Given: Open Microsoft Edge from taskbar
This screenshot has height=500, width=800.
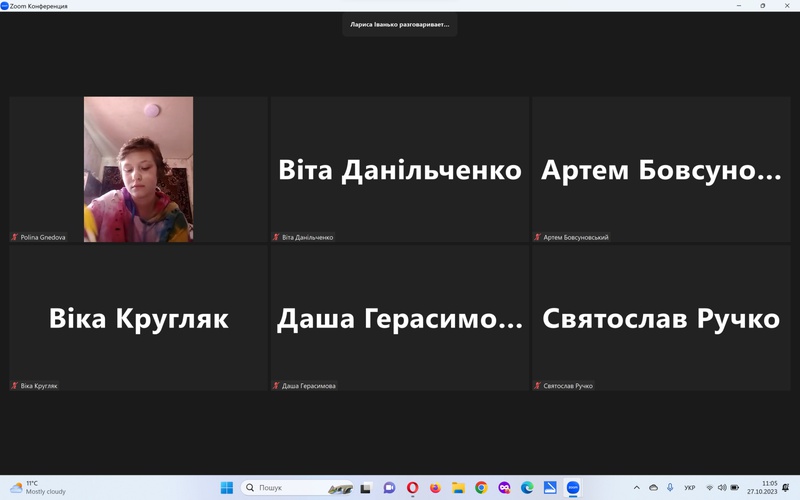Looking at the screenshot, I should [527, 488].
